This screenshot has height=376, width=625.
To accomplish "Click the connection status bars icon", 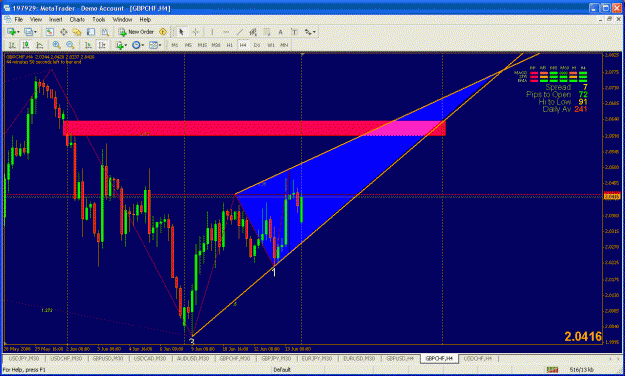I will click(x=552, y=370).
